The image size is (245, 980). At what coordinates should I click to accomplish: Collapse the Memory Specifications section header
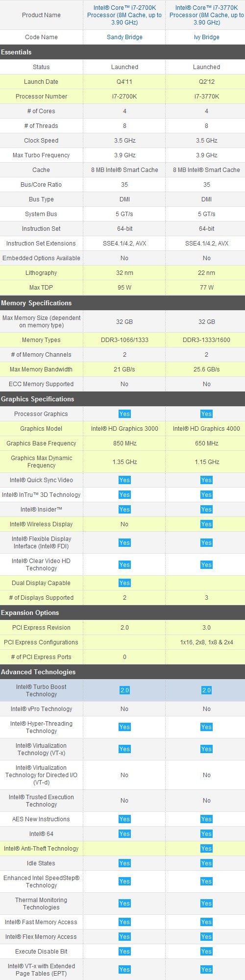pyautogui.click(x=122, y=303)
